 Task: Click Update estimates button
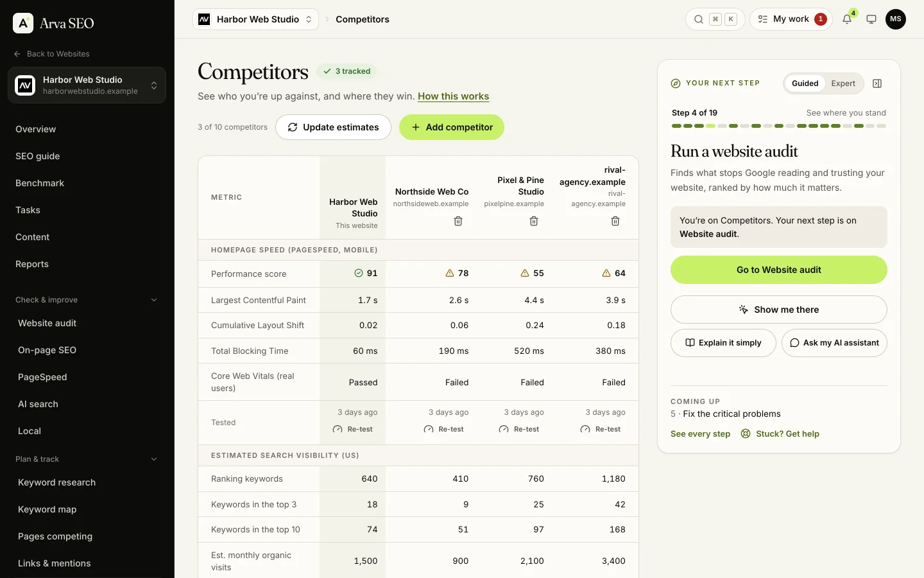coord(333,127)
